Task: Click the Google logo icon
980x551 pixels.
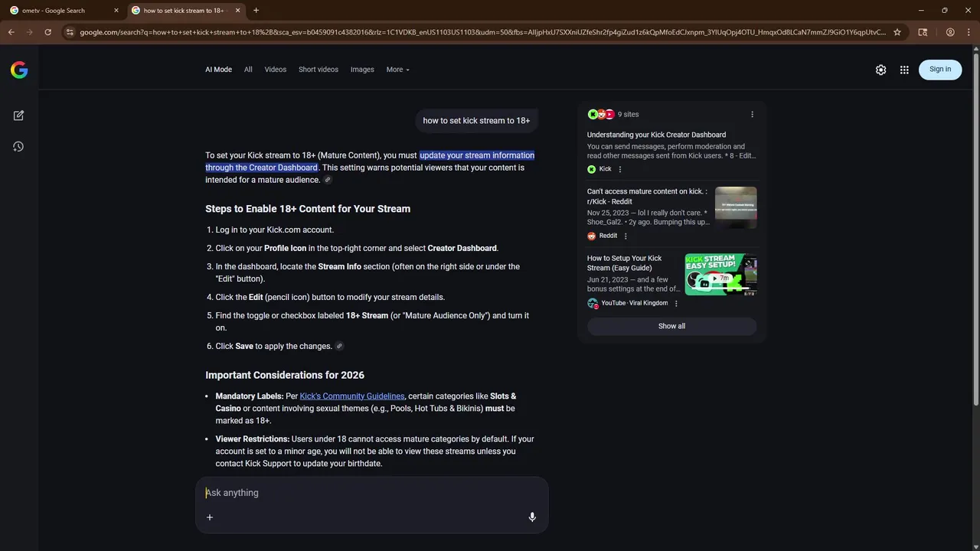Action: coord(19,70)
